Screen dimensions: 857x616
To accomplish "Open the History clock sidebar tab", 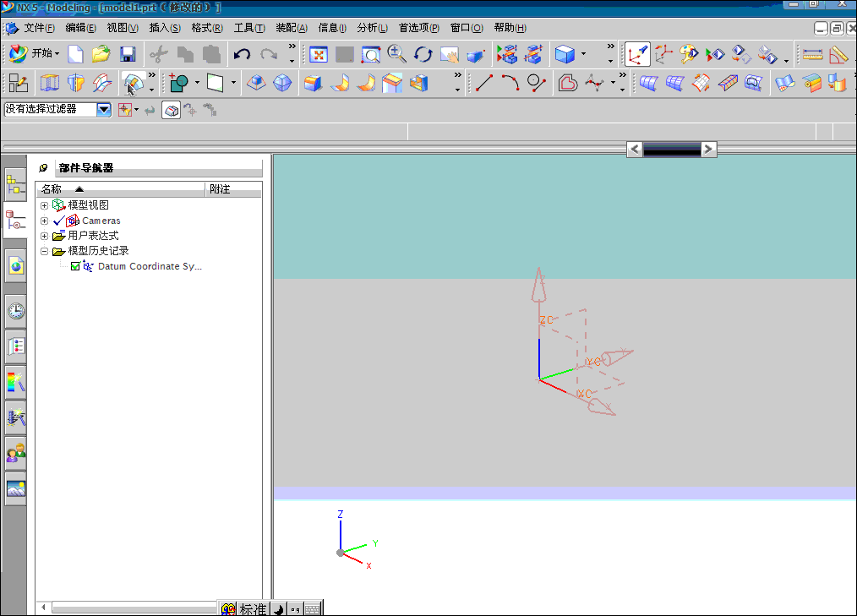I will (x=15, y=312).
